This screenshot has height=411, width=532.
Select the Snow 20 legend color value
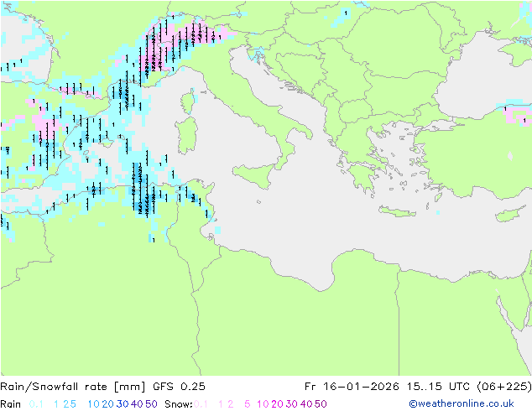(278, 404)
